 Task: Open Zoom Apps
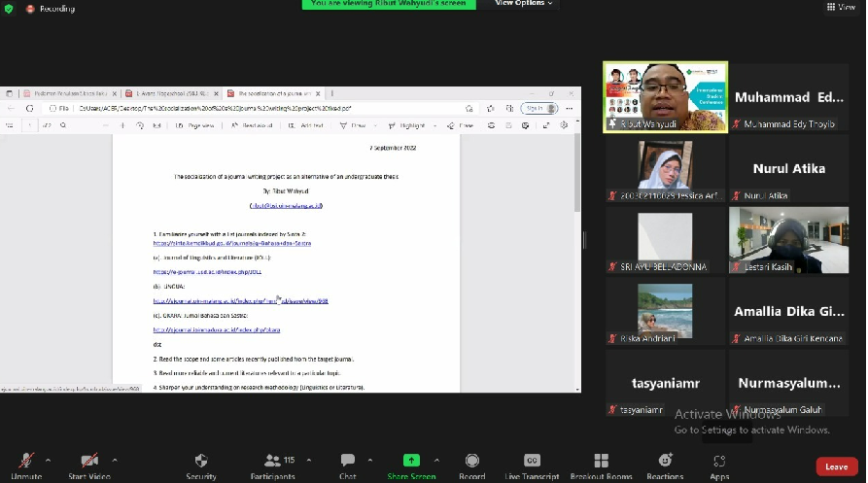(719, 466)
